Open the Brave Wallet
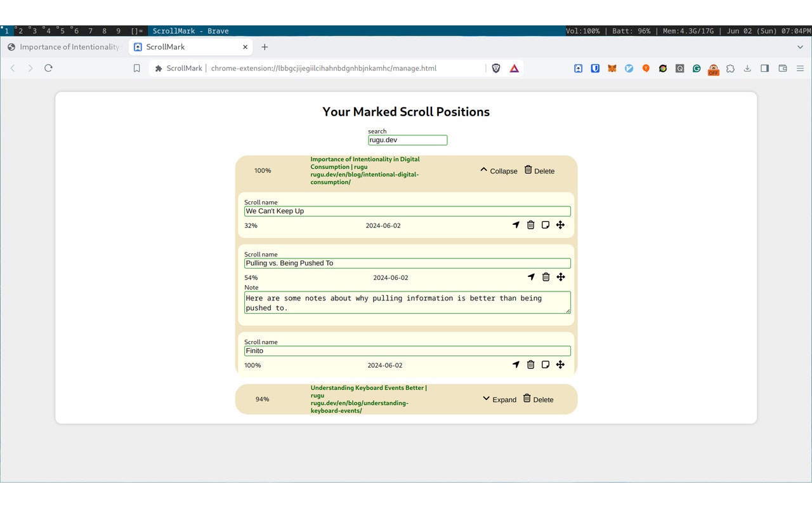 click(783, 68)
